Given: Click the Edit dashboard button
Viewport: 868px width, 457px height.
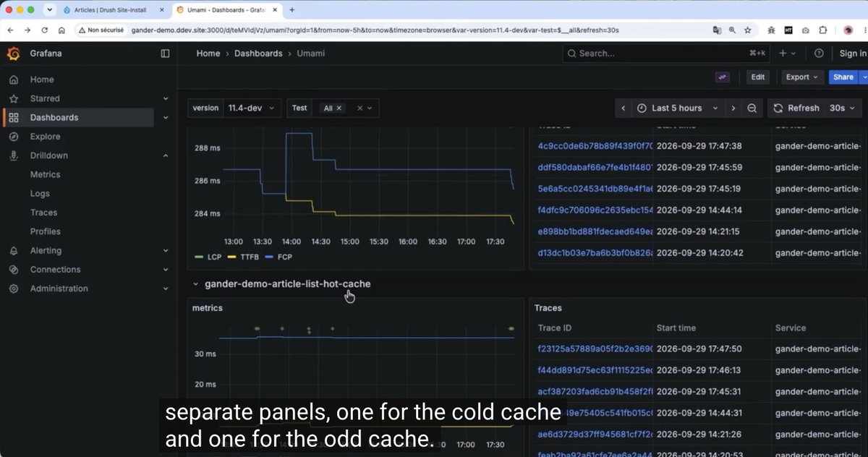Looking at the screenshot, I should click(757, 77).
